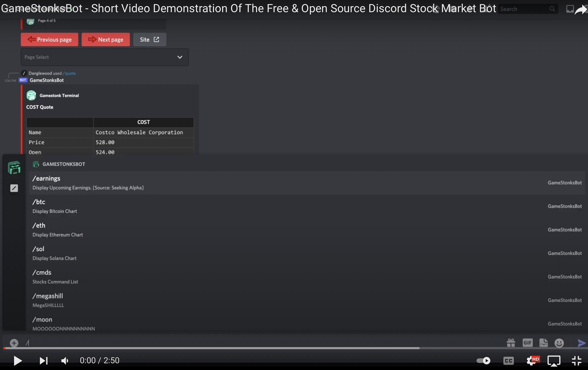Click the COST Quote heading
The image size is (588, 370).
pyautogui.click(x=40, y=107)
